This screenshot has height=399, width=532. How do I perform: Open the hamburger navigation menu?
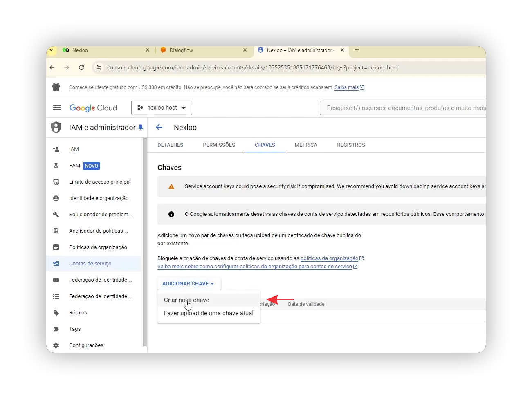coord(57,108)
